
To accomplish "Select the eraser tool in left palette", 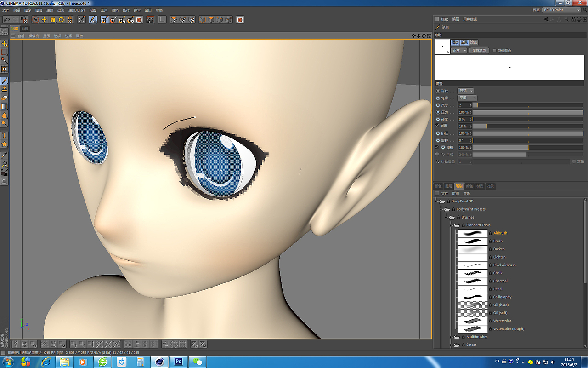I will (x=5, y=98).
